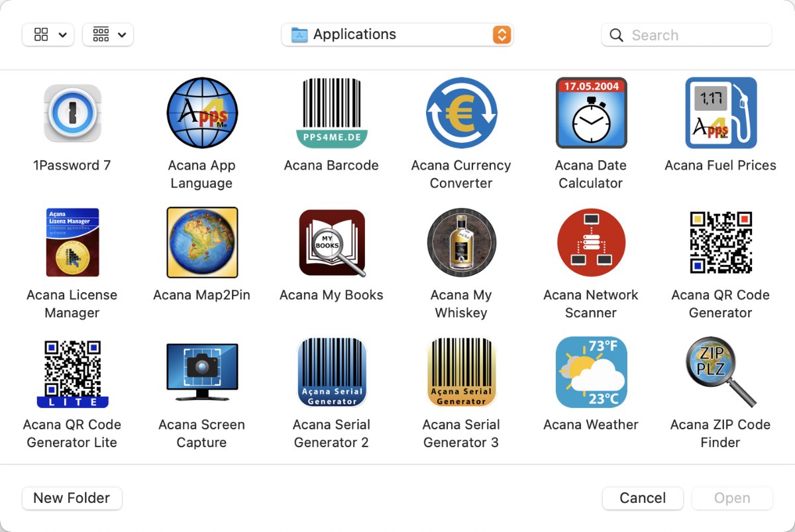
Task: Select the Acana QR Code Generator icon
Action: coord(721,242)
